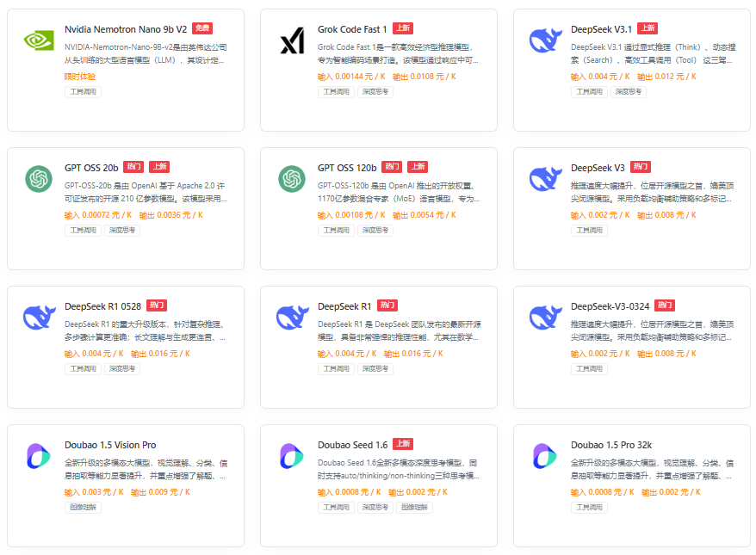This screenshot has width=756, height=555.
Task: Click the Doubao Seed 1.6 description text
Action: click(x=399, y=469)
